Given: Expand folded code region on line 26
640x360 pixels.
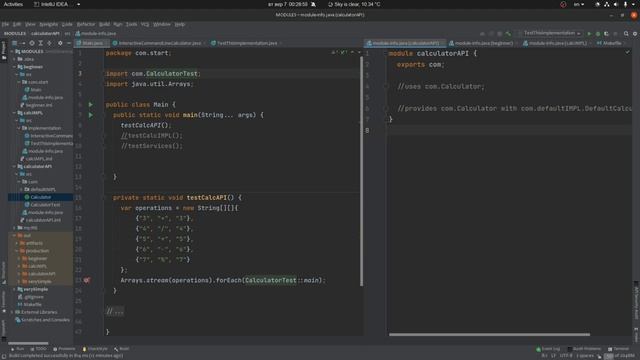Looking at the screenshot, I should (x=114, y=311).
